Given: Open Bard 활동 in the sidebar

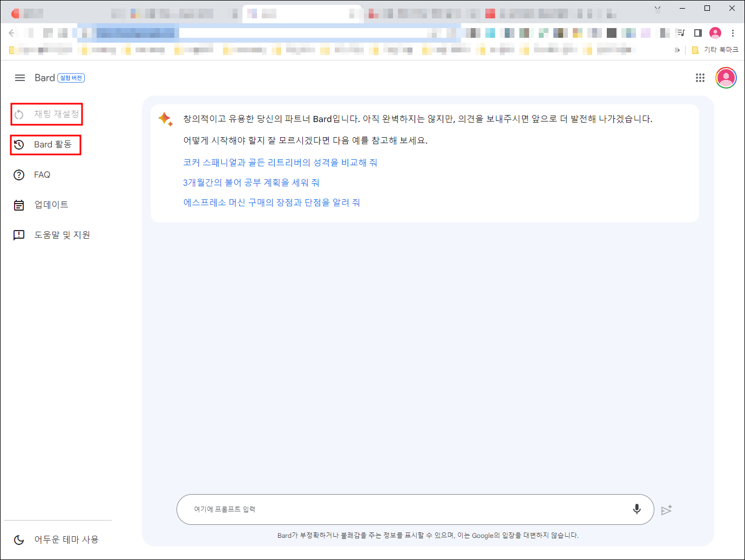Looking at the screenshot, I should pyautogui.click(x=46, y=145).
